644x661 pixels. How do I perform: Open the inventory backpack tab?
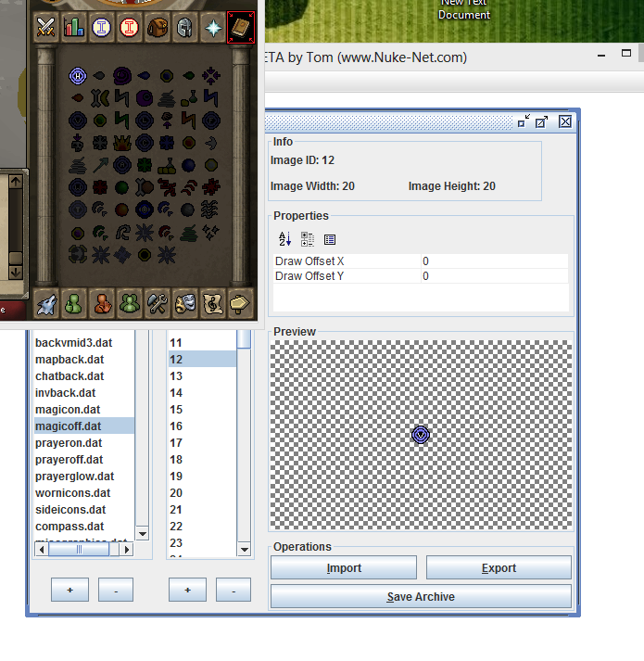pyautogui.click(x=158, y=28)
